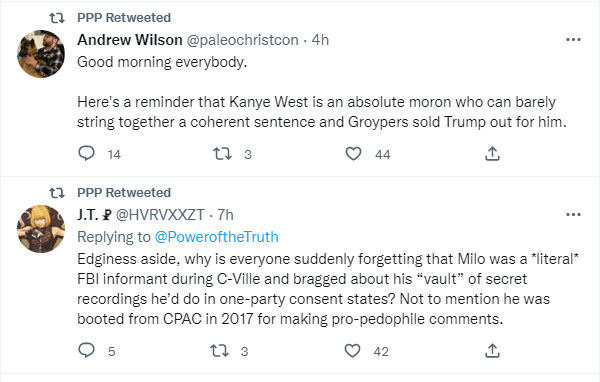Viewport: 600px width, 382px height.
Task: Reply to J.T.'s tweet about Milo
Action: click(86, 350)
